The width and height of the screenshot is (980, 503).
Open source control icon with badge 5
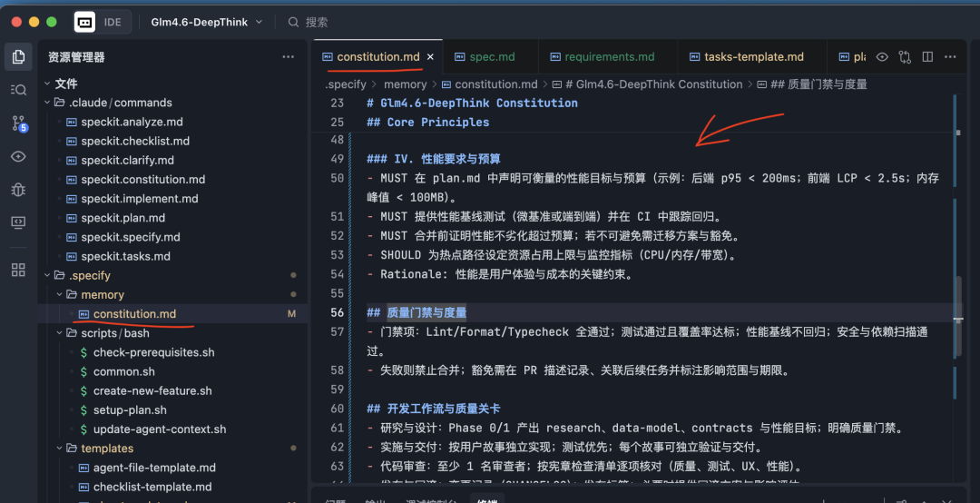point(19,123)
